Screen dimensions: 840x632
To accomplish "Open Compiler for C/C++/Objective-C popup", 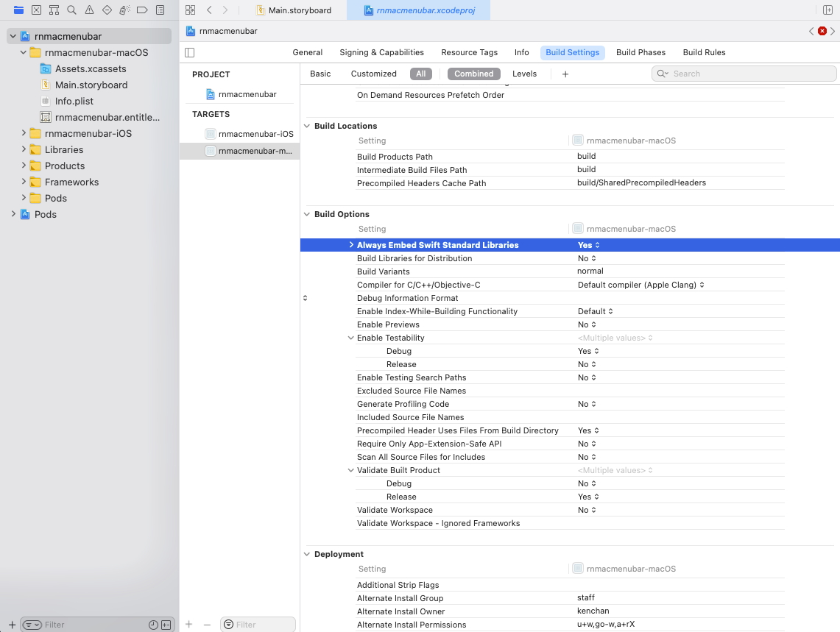I will tap(640, 285).
